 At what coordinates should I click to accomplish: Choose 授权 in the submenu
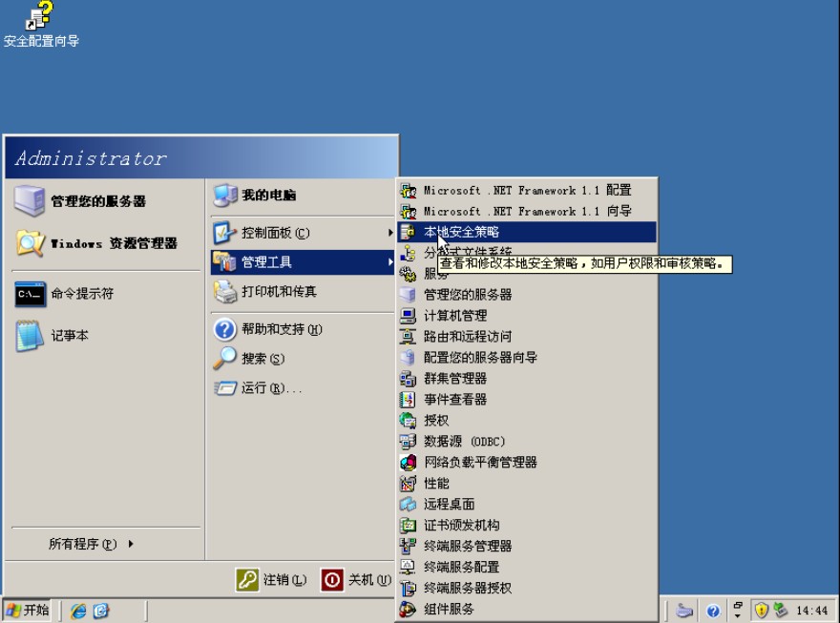point(527,420)
